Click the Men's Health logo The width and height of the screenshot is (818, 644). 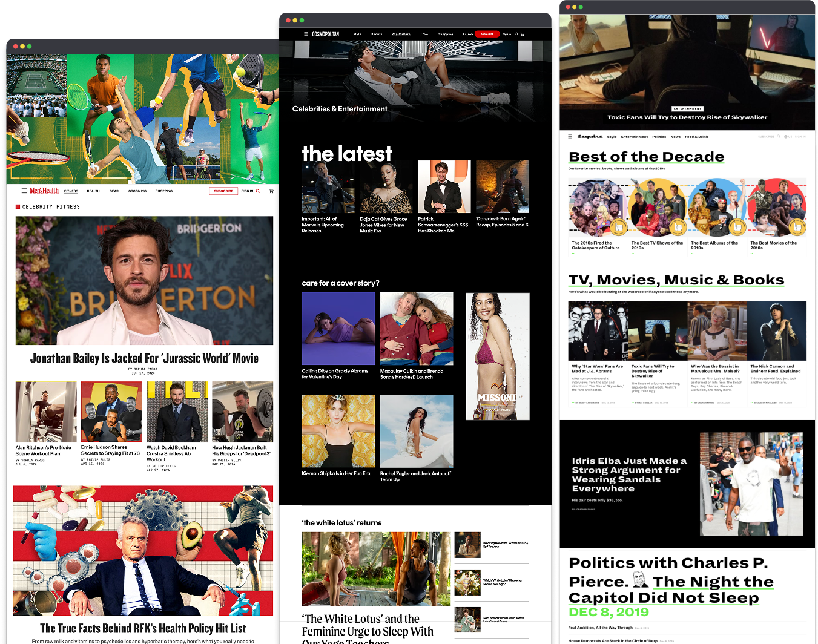point(44,191)
